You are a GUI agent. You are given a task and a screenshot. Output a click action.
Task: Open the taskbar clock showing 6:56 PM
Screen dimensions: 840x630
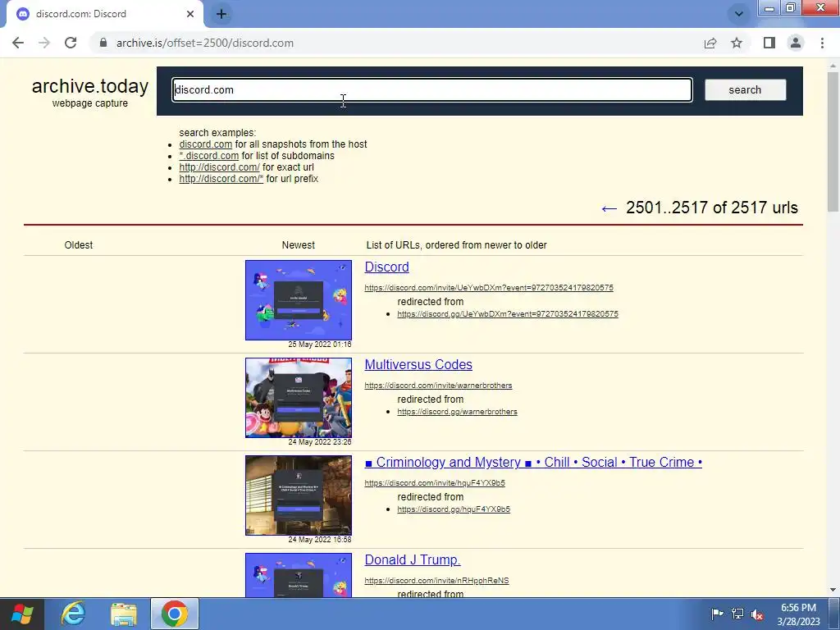[798, 614]
